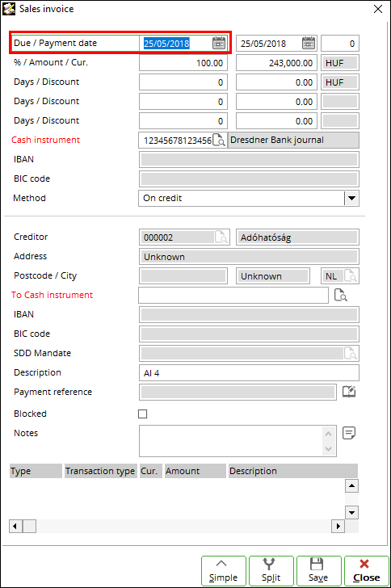Click the Creditor lookup icon
The image size is (391, 588).
[221, 237]
